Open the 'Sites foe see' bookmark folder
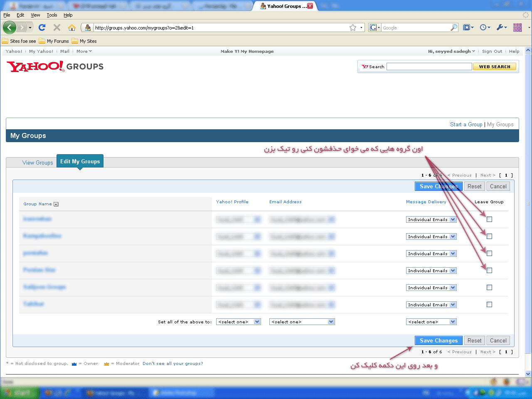The height and width of the screenshot is (399, 532). click(19, 41)
